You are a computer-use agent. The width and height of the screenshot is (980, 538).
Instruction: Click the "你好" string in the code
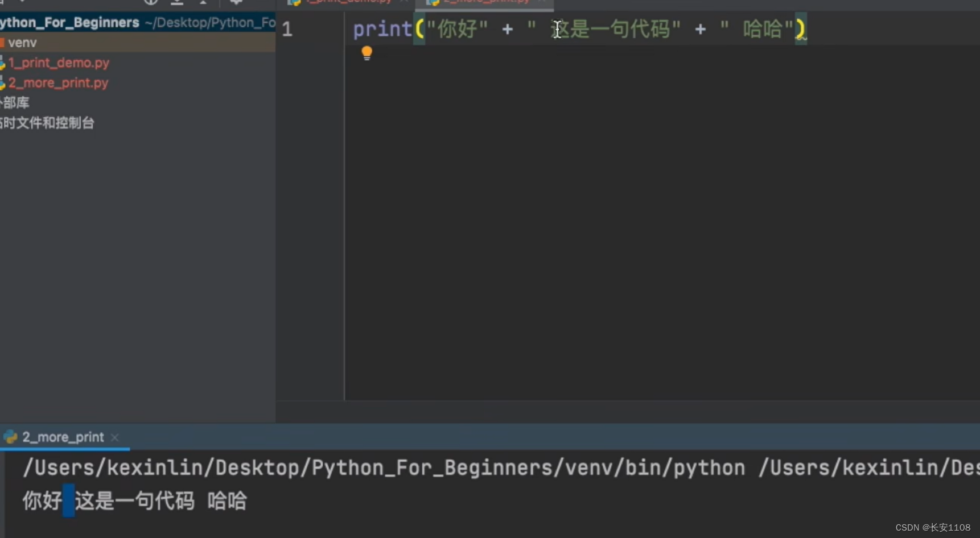(457, 28)
